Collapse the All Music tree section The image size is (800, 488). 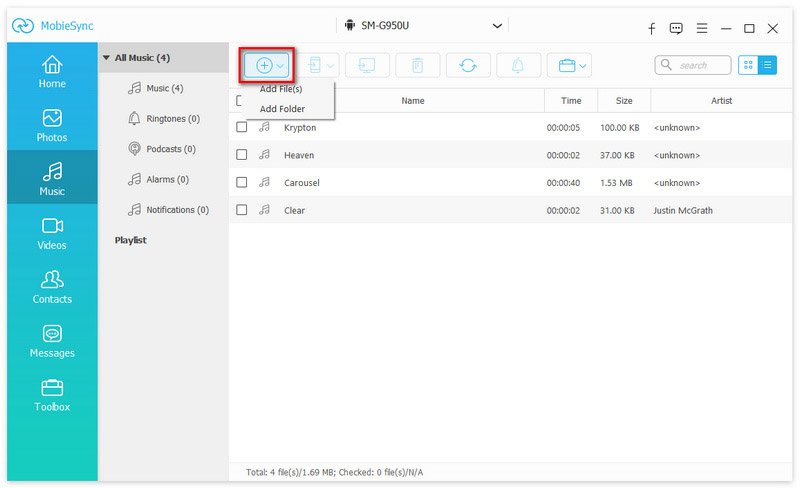(x=106, y=58)
